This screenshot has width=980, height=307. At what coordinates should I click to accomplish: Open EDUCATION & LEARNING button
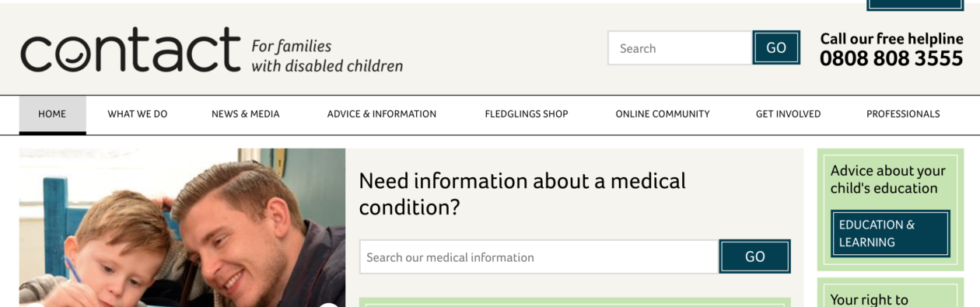(891, 233)
